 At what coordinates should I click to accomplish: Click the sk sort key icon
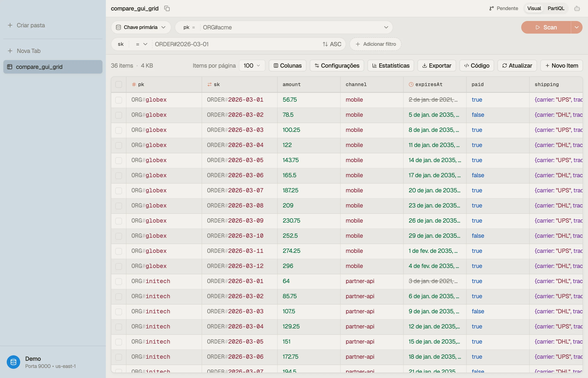click(x=209, y=84)
